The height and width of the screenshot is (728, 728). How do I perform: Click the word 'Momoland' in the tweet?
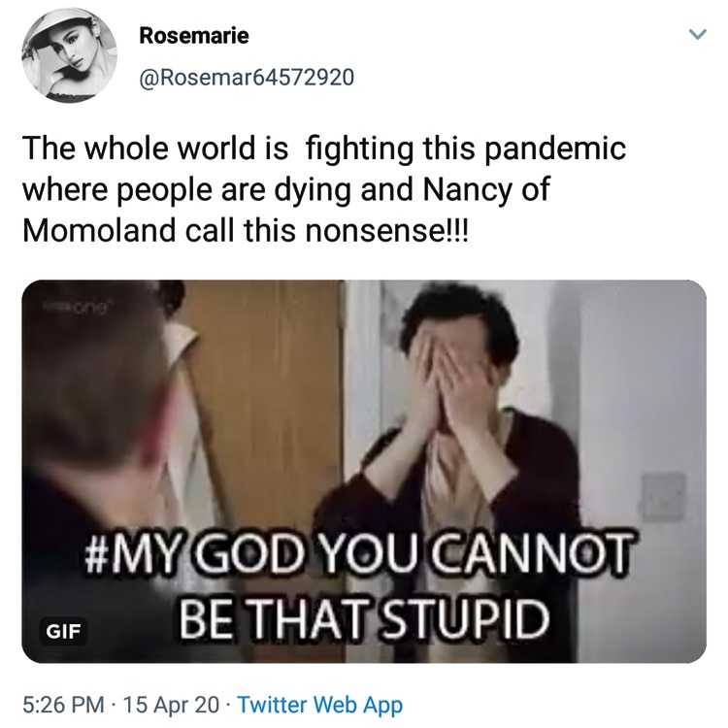[x=99, y=230]
